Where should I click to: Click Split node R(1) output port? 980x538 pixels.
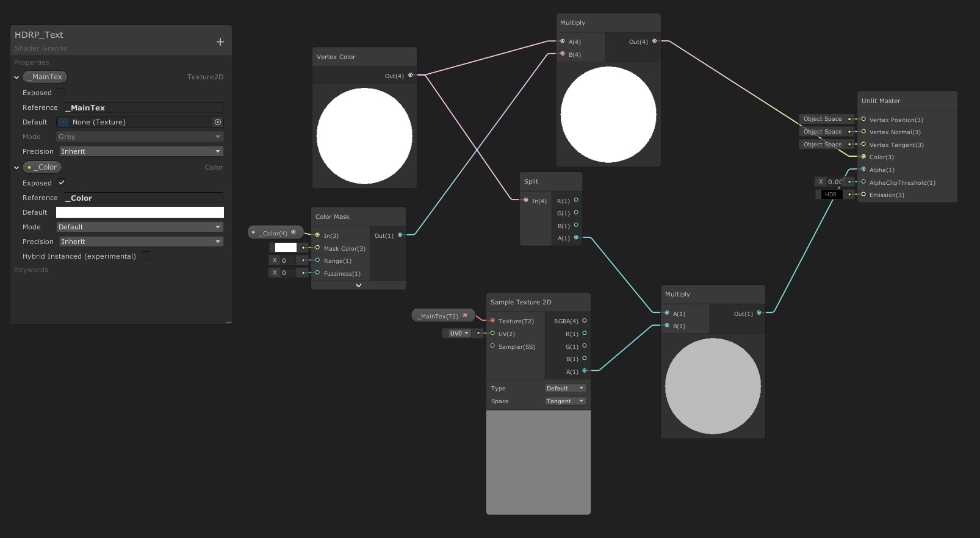click(x=576, y=200)
